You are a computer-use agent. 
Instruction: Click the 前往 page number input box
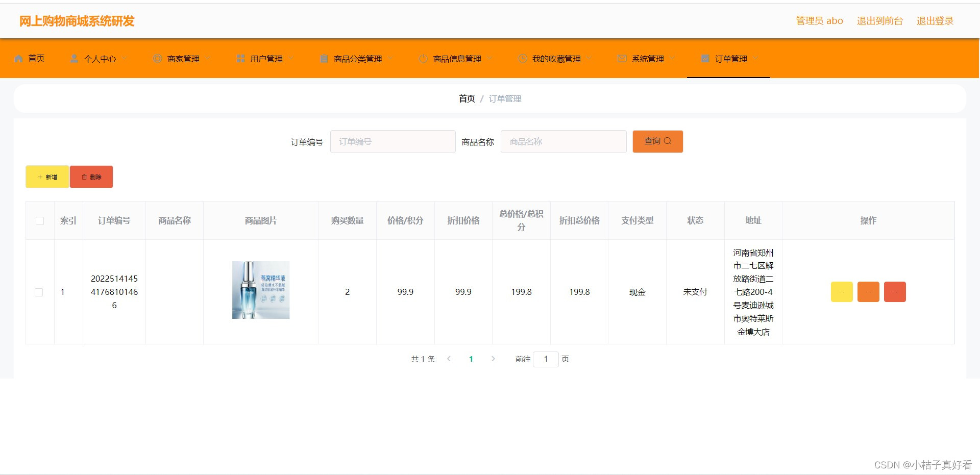(546, 359)
